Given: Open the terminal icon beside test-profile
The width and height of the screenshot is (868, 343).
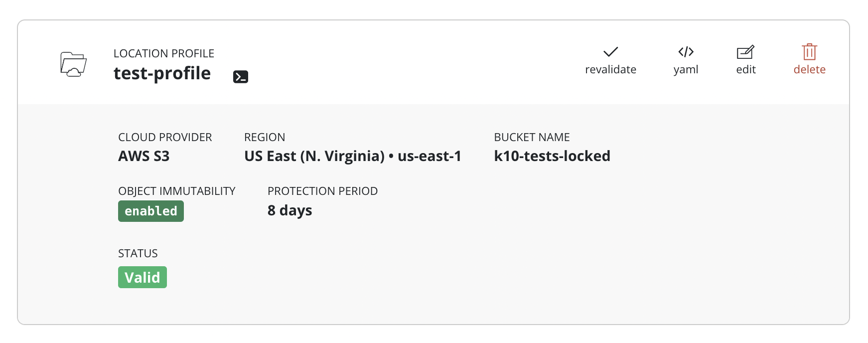Looking at the screenshot, I should tap(241, 77).
